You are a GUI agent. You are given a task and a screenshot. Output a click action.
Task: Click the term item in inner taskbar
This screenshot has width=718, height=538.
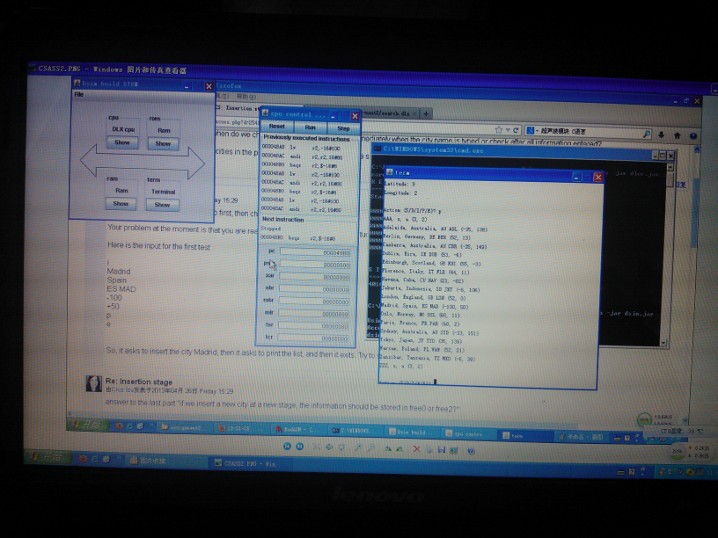[x=525, y=435]
